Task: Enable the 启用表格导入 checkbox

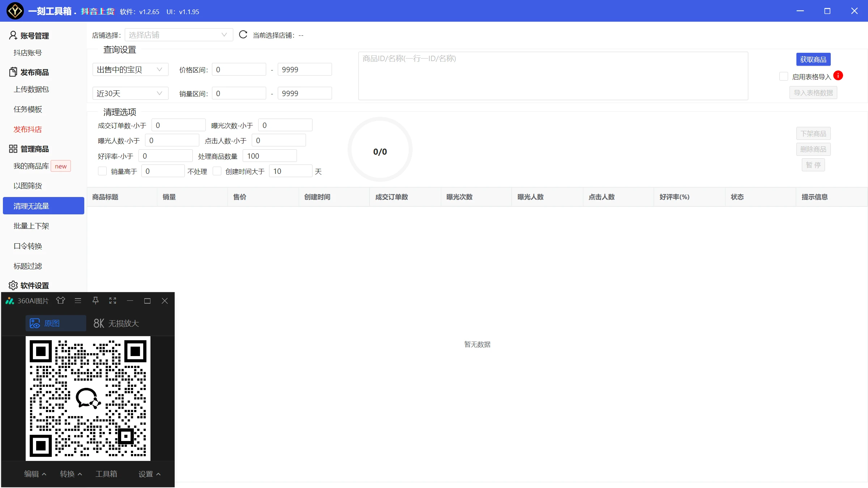Action: [784, 76]
